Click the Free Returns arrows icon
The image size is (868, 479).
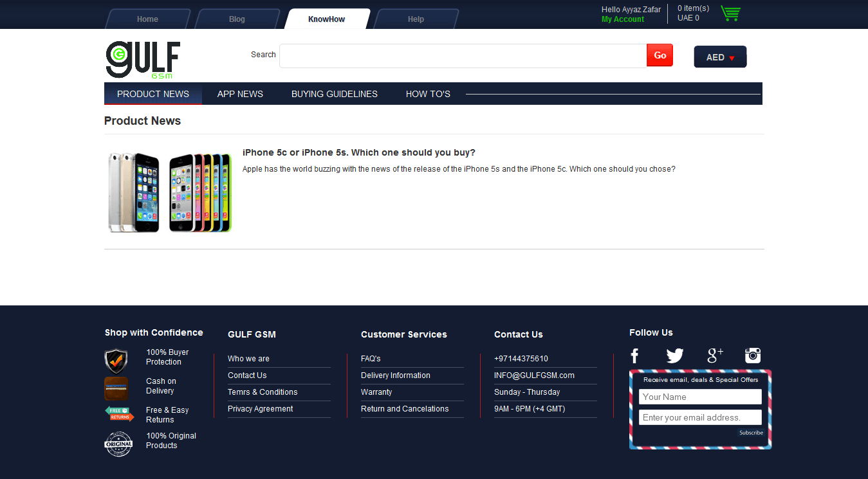point(120,414)
